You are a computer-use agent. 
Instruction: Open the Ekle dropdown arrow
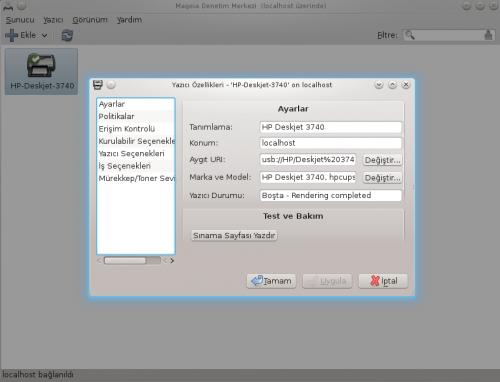tap(44, 35)
